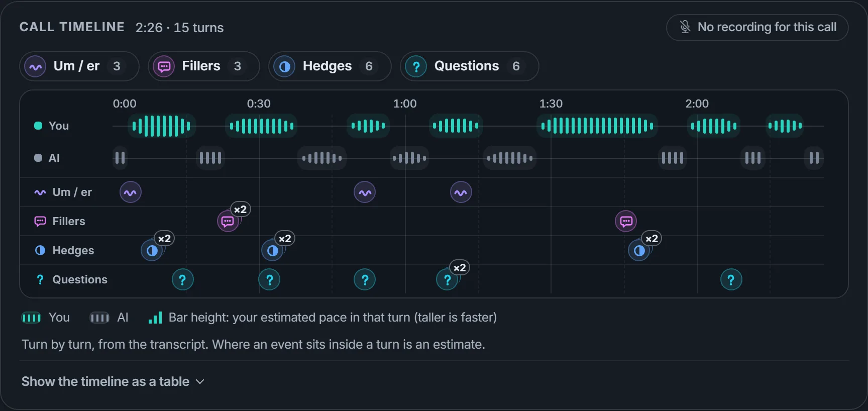Click the Questions marker just before 1:00
Image resolution: width=868 pixels, height=411 pixels.
point(365,279)
